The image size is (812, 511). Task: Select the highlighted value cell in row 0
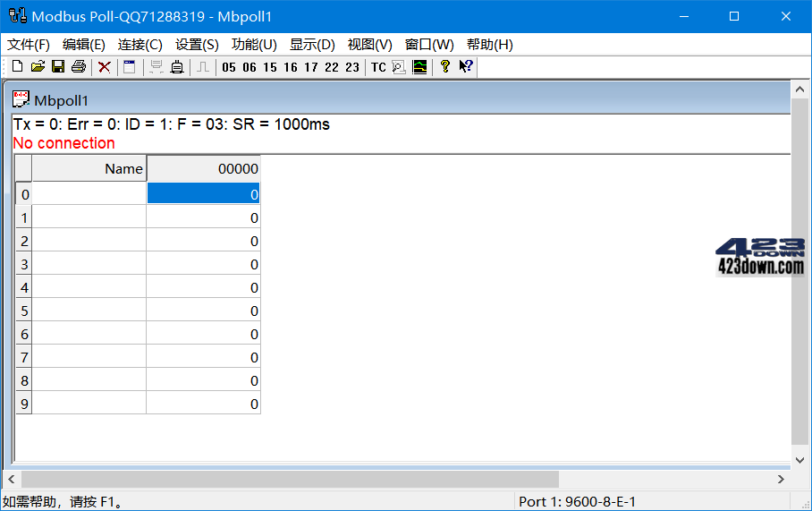204,193
